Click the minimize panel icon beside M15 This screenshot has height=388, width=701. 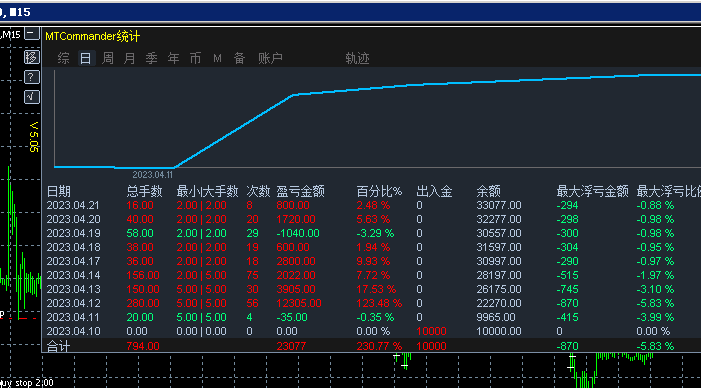[31, 34]
